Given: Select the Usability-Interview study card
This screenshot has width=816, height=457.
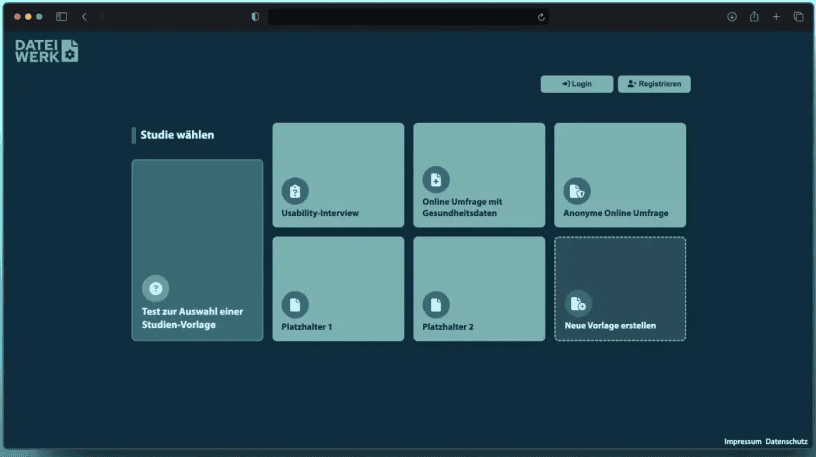Looking at the screenshot, I should tap(338, 176).
